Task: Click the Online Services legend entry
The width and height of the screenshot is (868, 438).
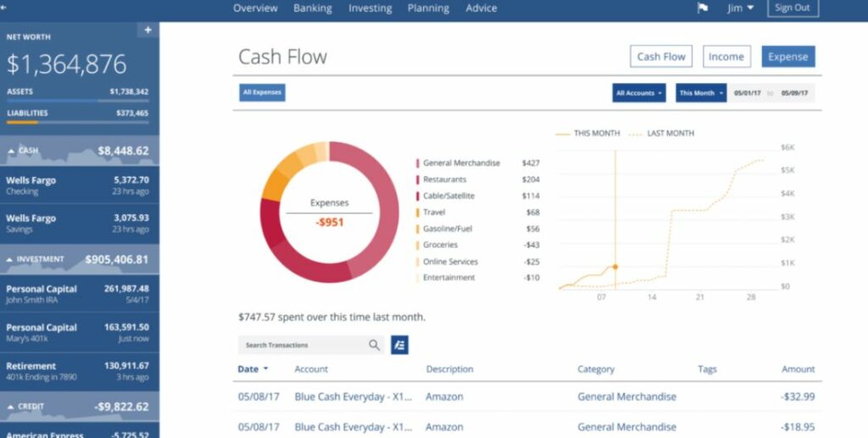Action: (477, 262)
